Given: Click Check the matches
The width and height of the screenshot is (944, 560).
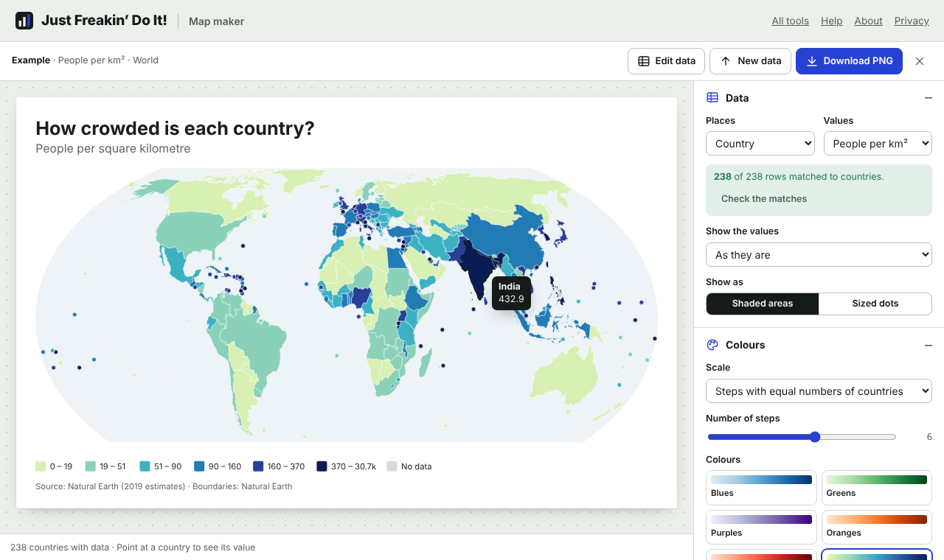Looking at the screenshot, I should pos(764,198).
